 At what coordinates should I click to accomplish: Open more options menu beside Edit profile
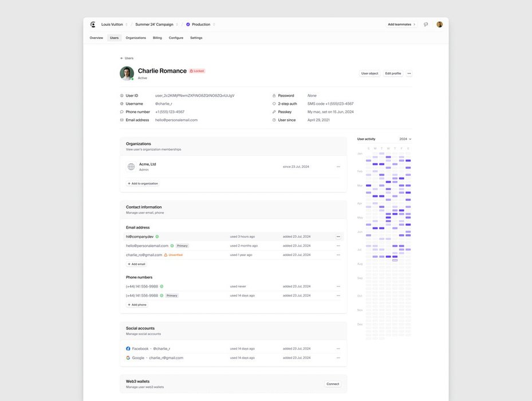click(x=409, y=73)
